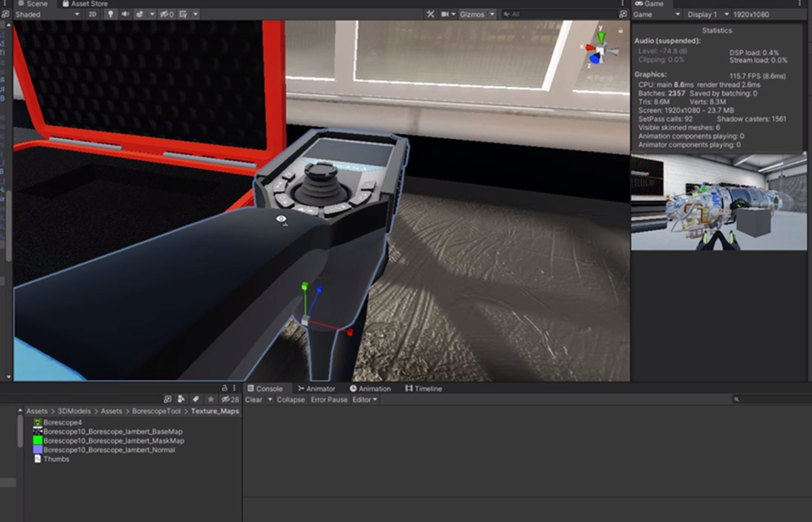
Task: Navigate to 3DModels breadcrumb
Action: (x=74, y=411)
